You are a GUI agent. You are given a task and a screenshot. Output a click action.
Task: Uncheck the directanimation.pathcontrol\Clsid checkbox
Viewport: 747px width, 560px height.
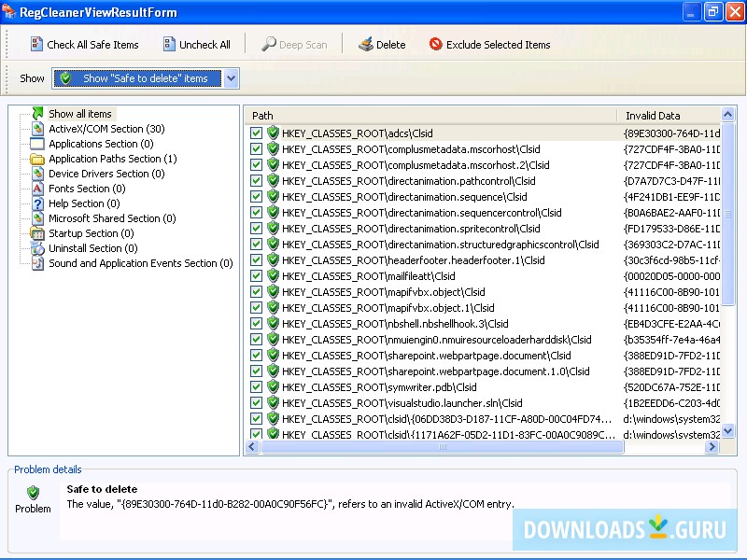[x=256, y=181]
